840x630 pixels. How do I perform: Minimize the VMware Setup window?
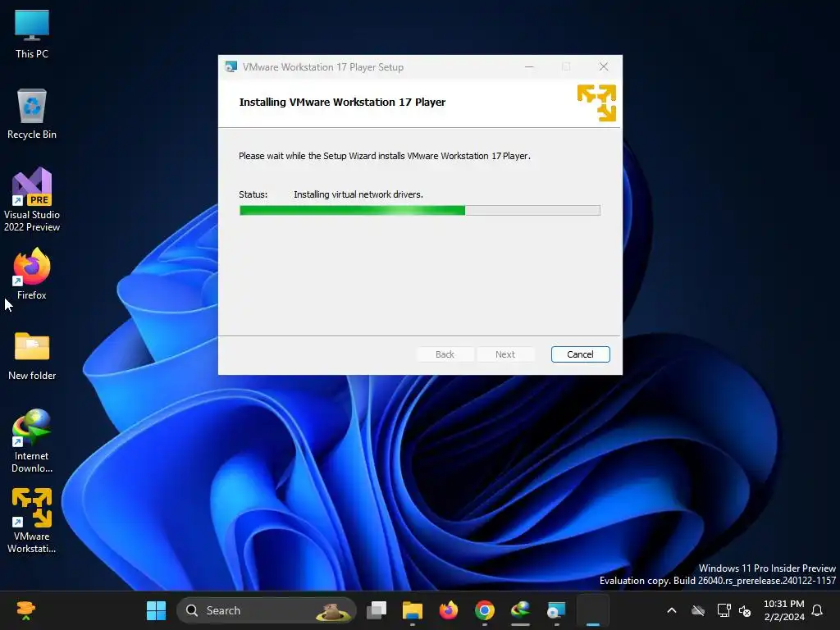pos(529,66)
